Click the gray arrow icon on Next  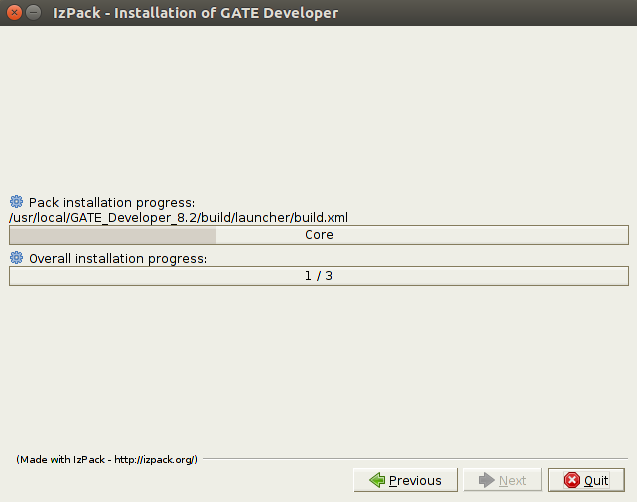(x=487, y=480)
